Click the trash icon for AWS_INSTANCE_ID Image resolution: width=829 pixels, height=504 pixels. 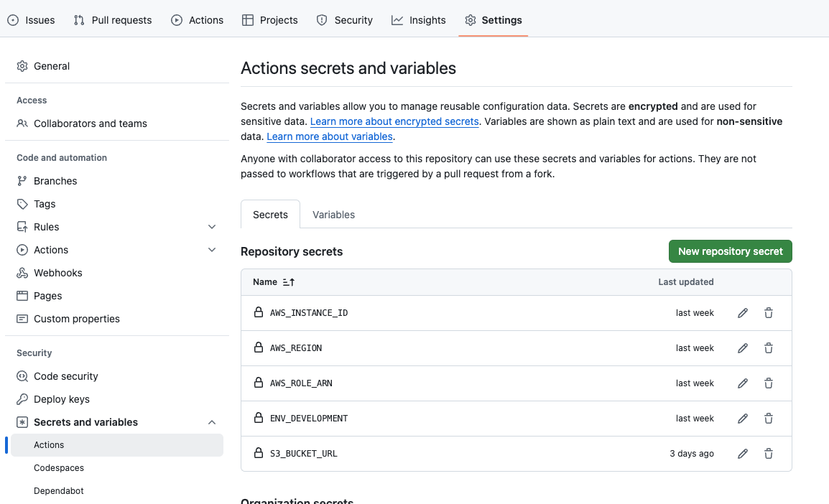769,313
